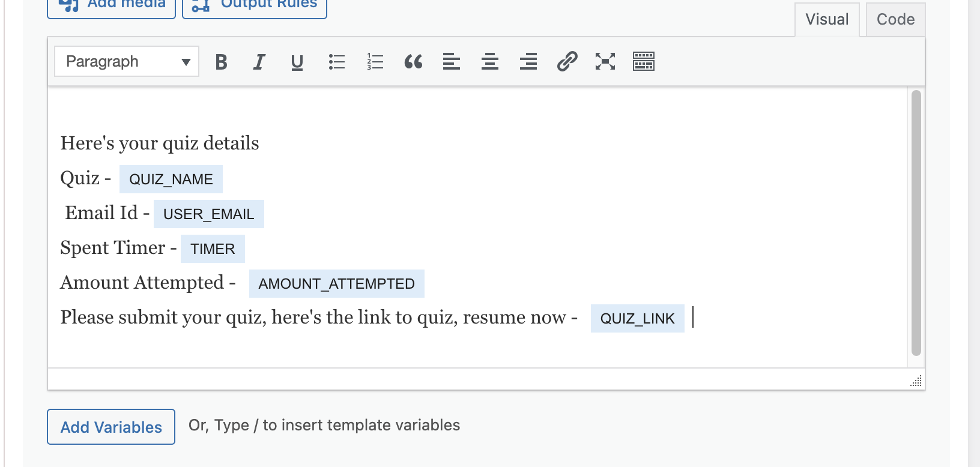Click the Add Variables button
Viewport: 980px width, 467px height.
pos(111,427)
